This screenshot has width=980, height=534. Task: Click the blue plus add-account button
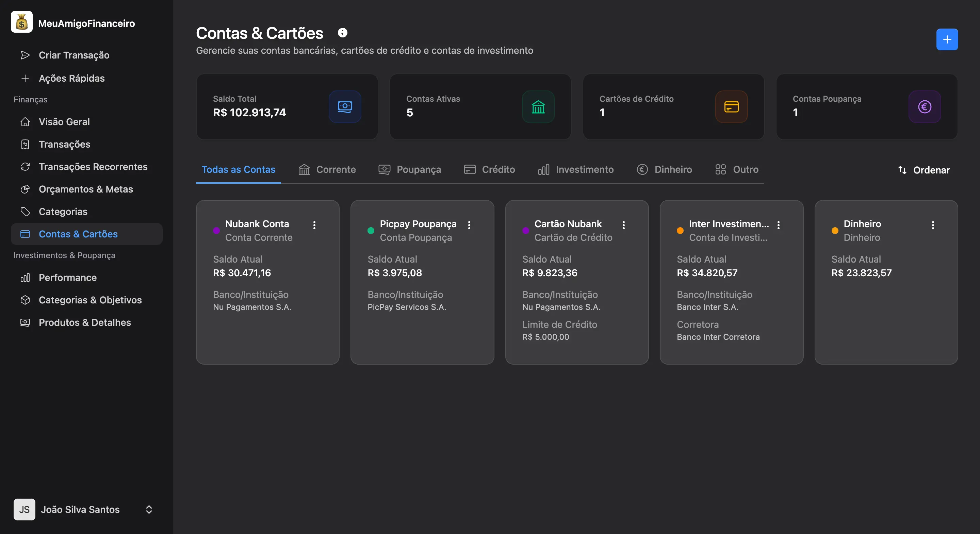pyautogui.click(x=947, y=39)
